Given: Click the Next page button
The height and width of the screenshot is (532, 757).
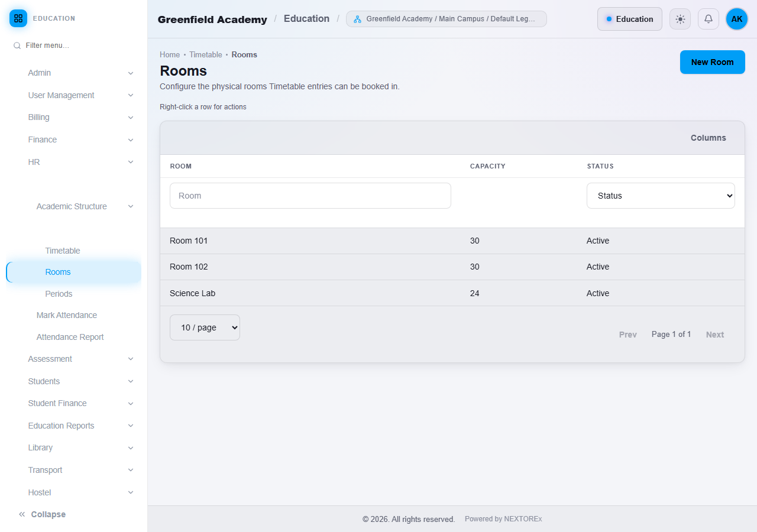Looking at the screenshot, I should [715, 335].
